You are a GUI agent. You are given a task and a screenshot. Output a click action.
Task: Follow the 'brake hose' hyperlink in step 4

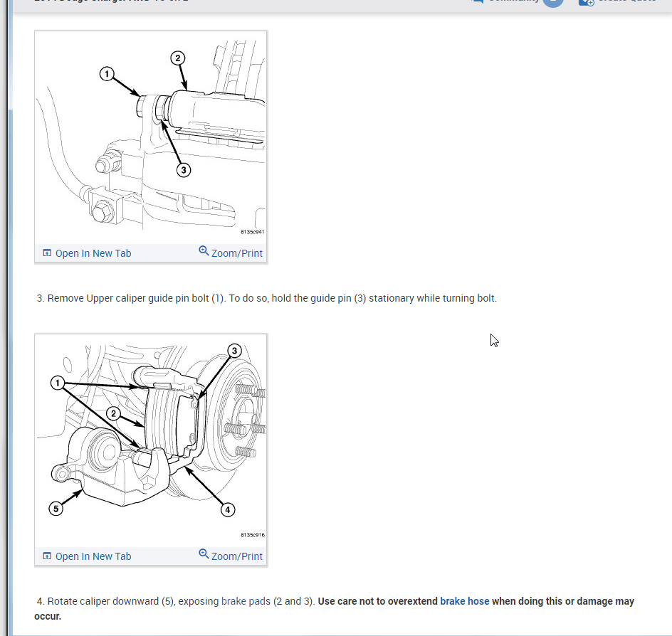click(465, 601)
